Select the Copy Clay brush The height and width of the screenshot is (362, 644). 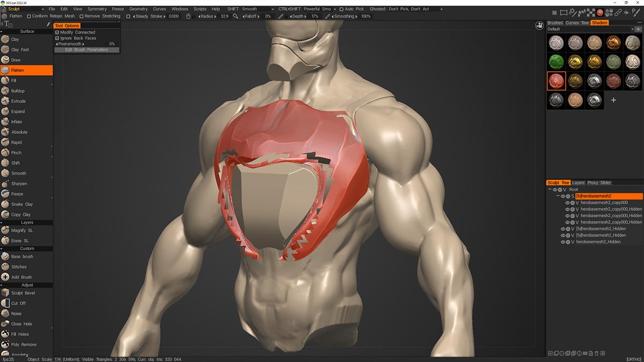click(26, 215)
